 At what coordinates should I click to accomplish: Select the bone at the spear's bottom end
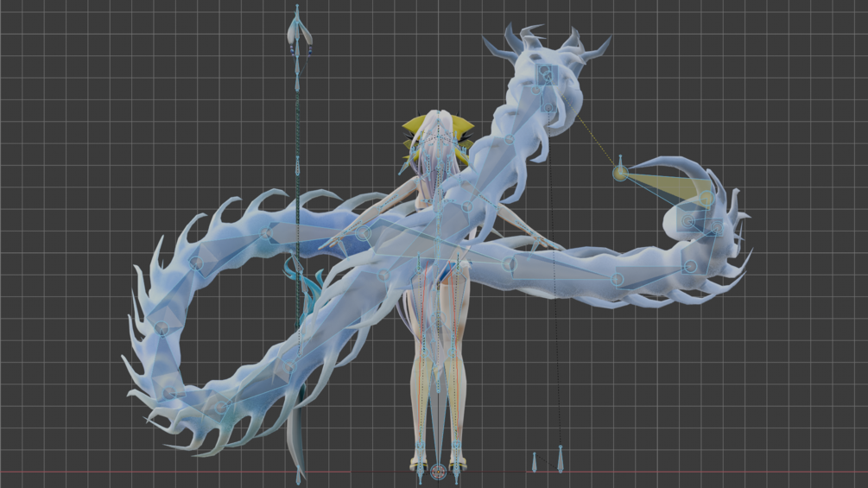pos(298,476)
